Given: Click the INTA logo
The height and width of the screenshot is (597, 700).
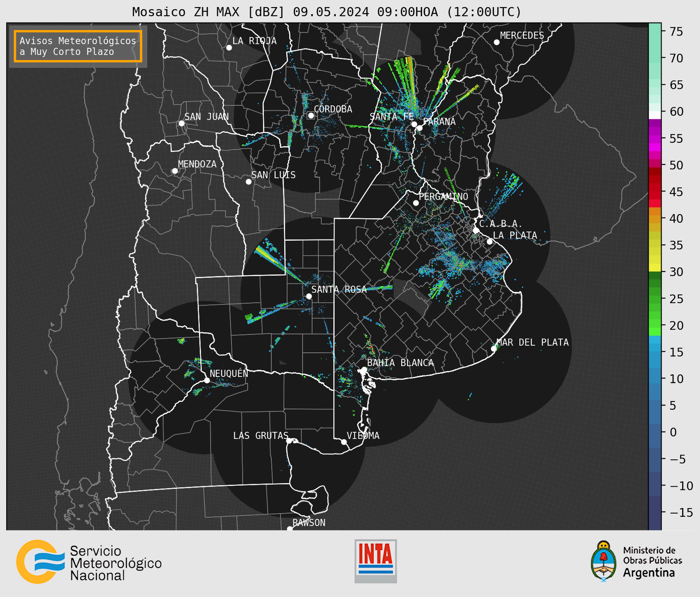Looking at the screenshot, I should point(376,561).
